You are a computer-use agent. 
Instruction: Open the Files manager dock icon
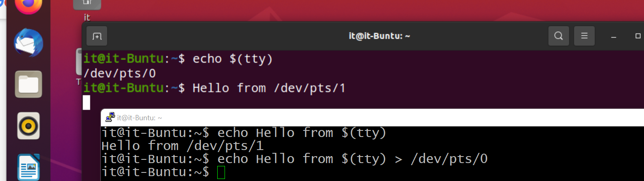(x=28, y=84)
